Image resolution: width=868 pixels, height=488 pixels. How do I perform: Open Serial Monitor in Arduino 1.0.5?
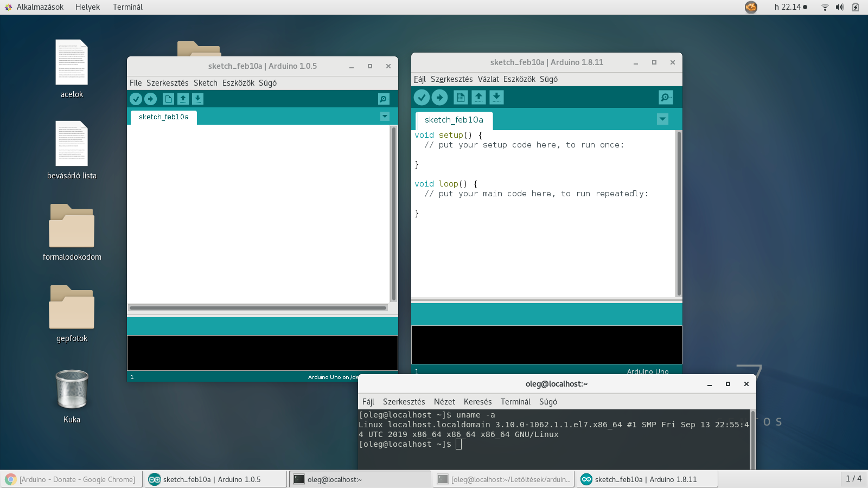[x=384, y=99]
